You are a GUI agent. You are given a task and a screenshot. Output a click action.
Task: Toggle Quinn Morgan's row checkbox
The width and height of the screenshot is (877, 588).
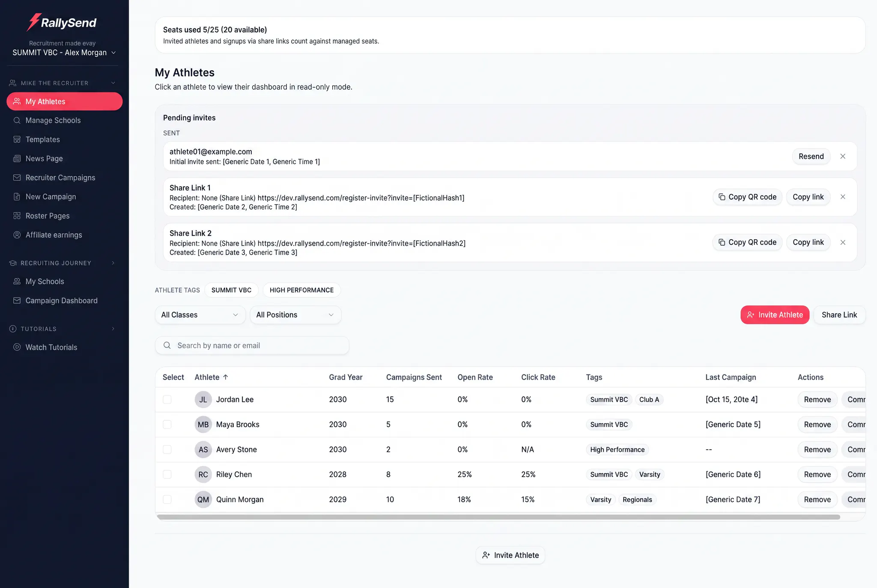(x=167, y=499)
